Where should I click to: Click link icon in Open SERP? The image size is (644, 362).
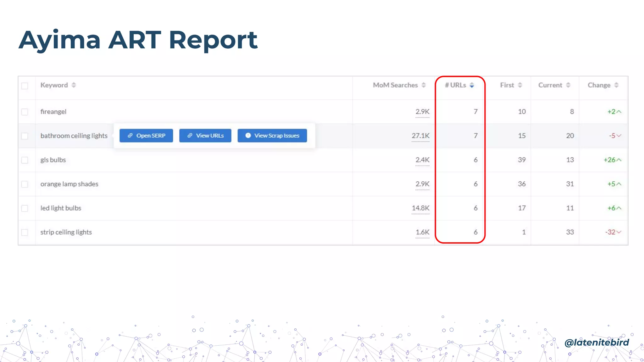pyautogui.click(x=130, y=135)
